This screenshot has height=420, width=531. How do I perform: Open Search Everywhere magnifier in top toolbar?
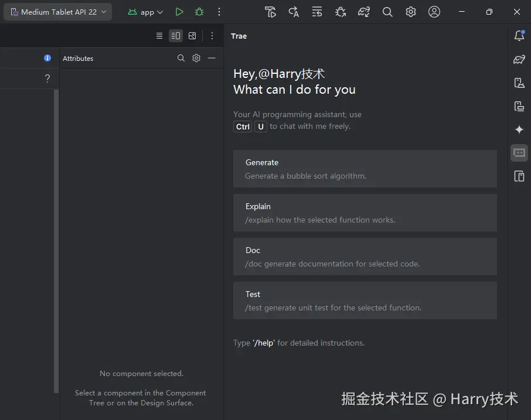click(x=387, y=12)
